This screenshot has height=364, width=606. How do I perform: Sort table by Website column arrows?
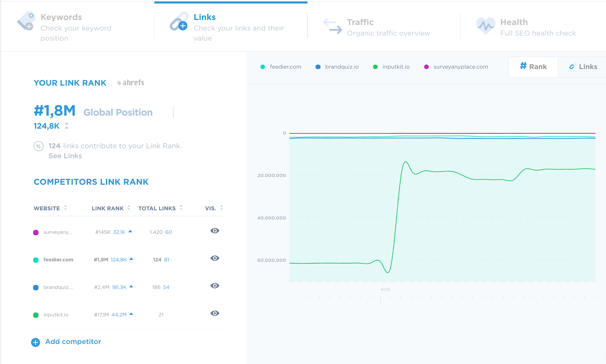tap(66, 208)
